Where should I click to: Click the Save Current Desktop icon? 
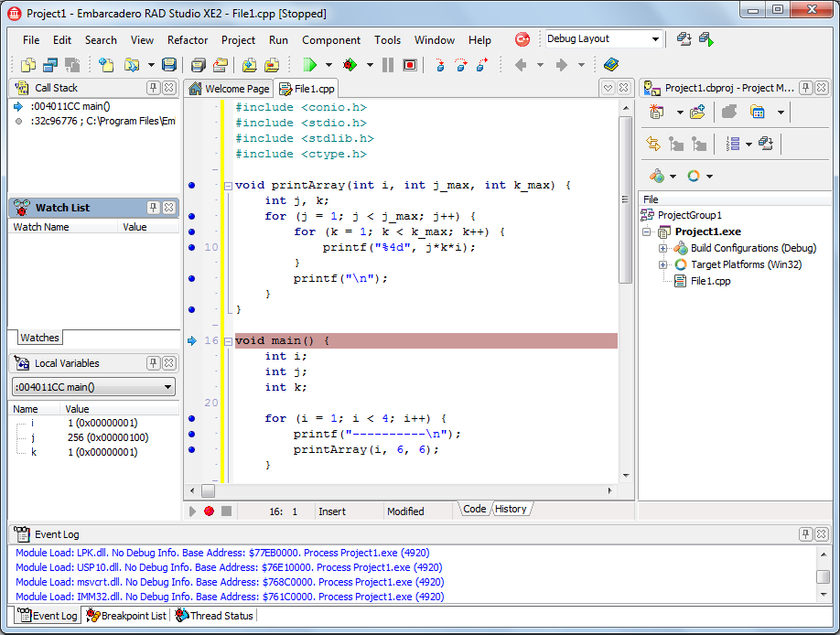pos(684,39)
